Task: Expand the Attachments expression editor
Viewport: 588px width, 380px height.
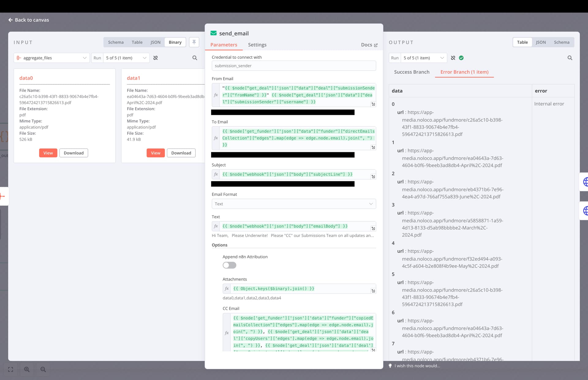Action: pyautogui.click(x=373, y=291)
